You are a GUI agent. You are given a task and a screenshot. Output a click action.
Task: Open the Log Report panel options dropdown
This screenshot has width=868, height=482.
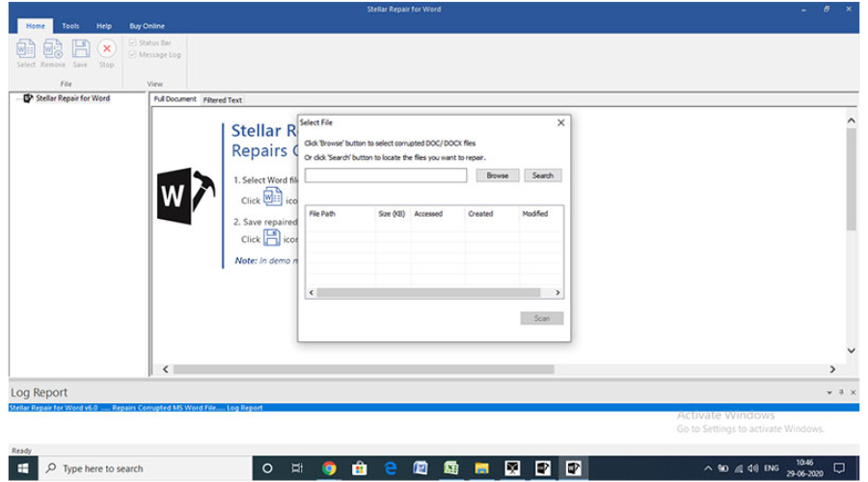[829, 392]
